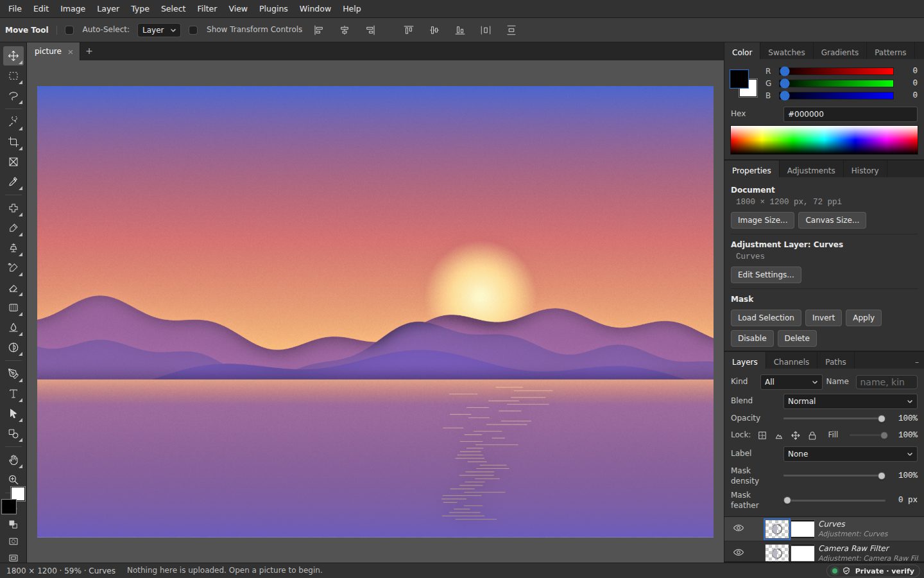Viewport: 924px width, 578px height.
Task: Click the mask Invert button
Action: pyautogui.click(x=823, y=318)
